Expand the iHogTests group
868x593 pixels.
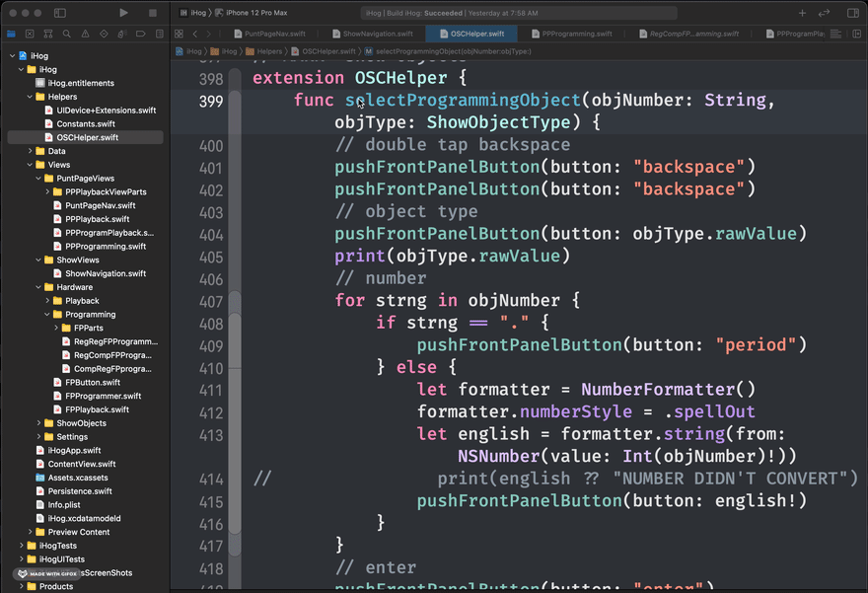tap(21, 546)
